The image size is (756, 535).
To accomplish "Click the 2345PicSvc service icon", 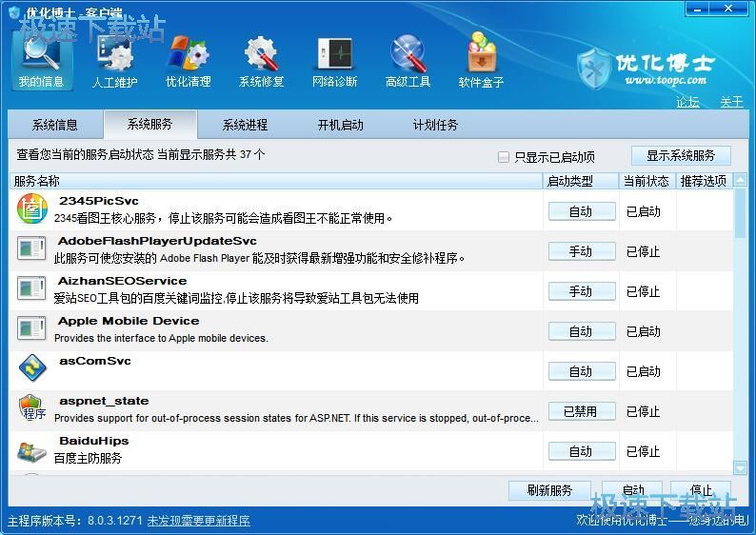I will pos(32,208).
